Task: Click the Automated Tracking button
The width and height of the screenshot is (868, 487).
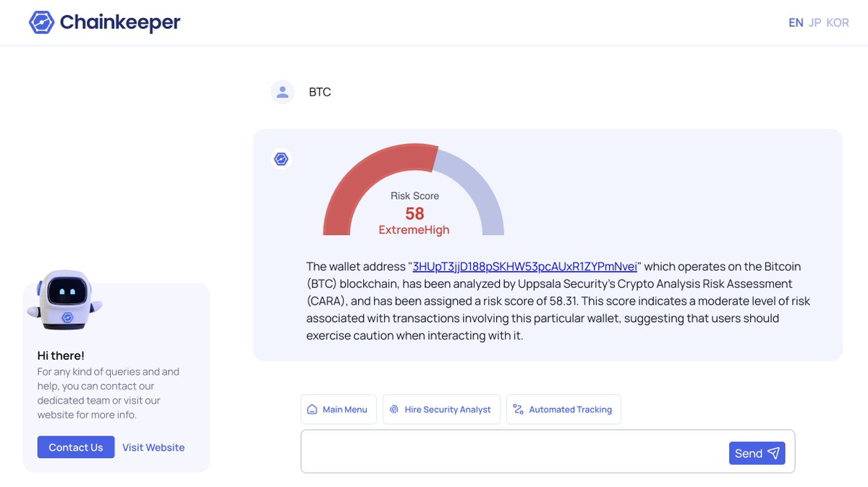Action: [x=563, y=409]
